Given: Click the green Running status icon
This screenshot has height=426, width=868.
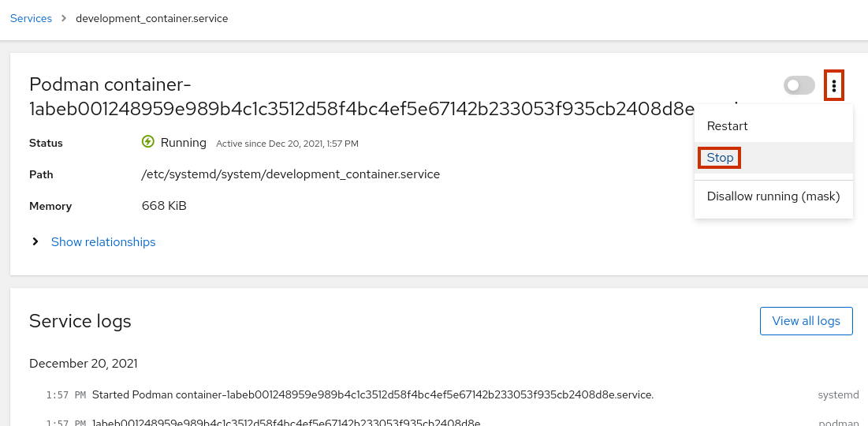Looking at the screenshot, I should point(148,142).
